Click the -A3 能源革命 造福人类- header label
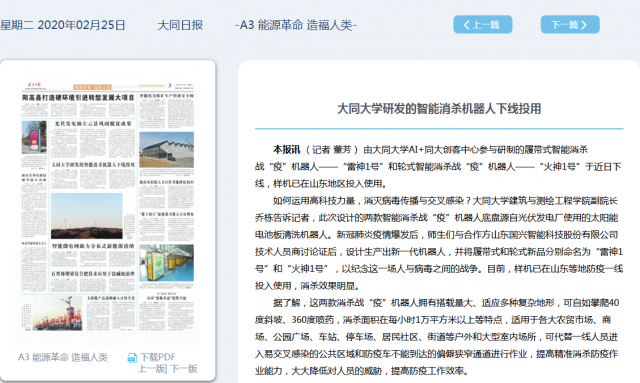Image resolution: width=640 pixels, height=383 pixels. 296,25
